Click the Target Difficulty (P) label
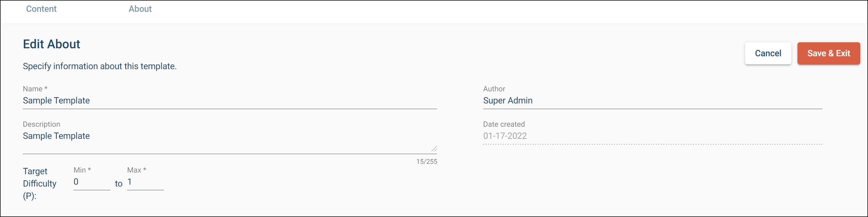The image size is (868, 217). (40, 184)
